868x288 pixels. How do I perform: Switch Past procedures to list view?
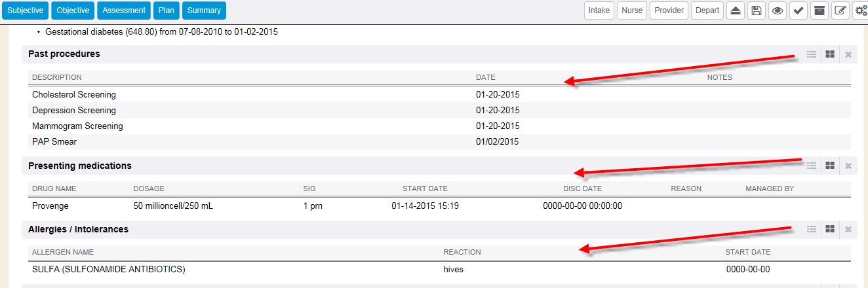tap(812, 54)
